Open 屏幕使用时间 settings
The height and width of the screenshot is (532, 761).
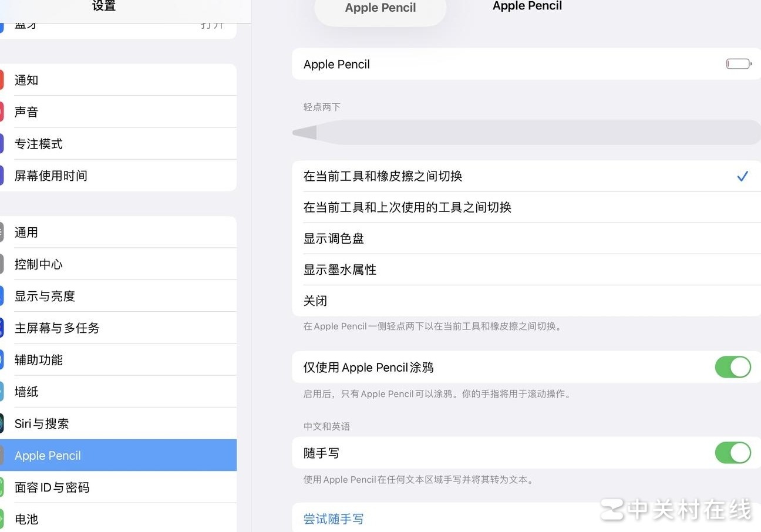(x=50, y=175)
